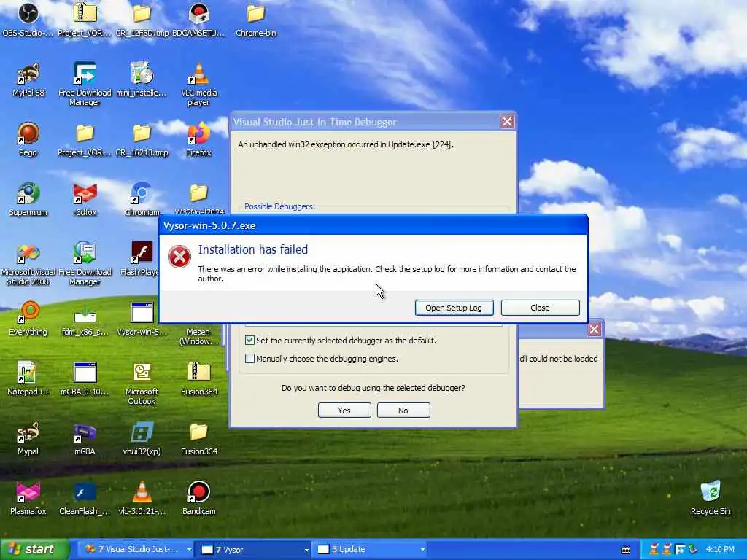Click the 'Possible Debuggers:' label

279,206
